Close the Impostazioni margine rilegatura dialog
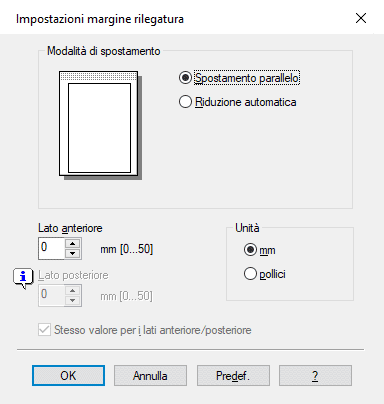Image resolution: width=384 pixels, height=404 pixels. click(361, 18)
